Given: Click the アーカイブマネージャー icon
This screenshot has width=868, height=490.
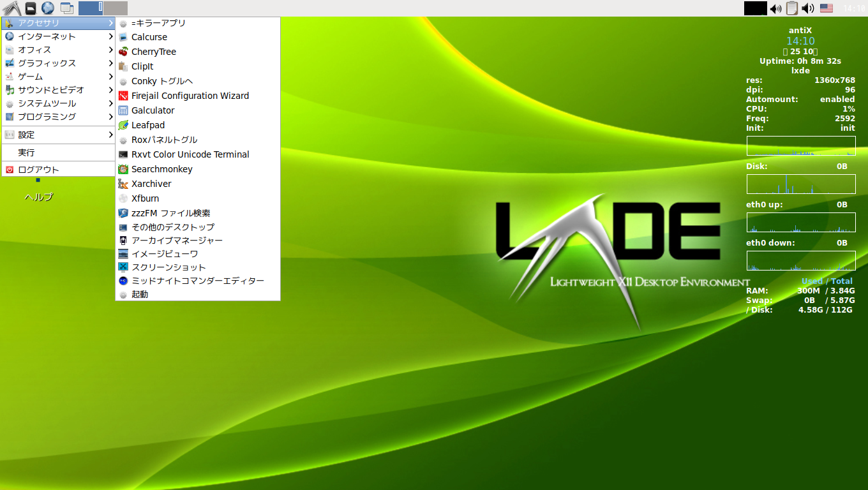Looking at the screenshot, I should coord(123,241).
